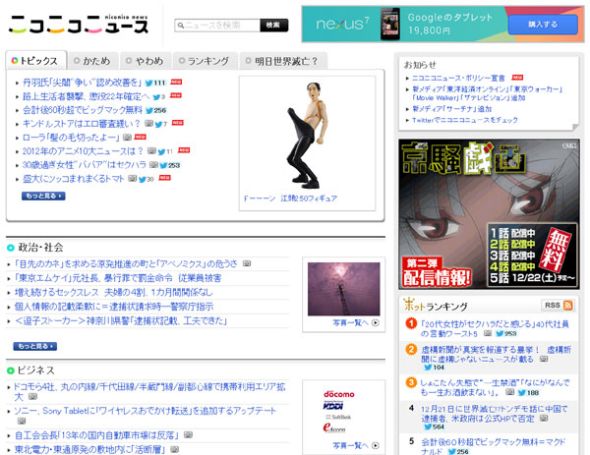
Task: Open the トマト headline link
Action: [73, 179]
